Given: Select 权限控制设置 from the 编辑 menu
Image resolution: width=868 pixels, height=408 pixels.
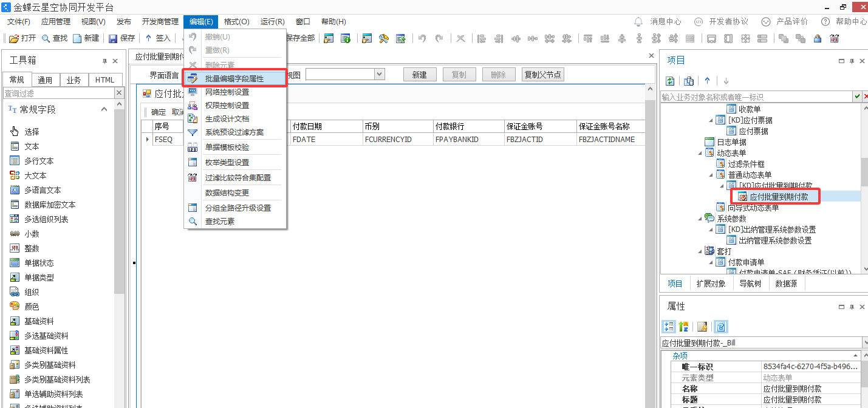Looking at the screenshot, I should [227, 106].
